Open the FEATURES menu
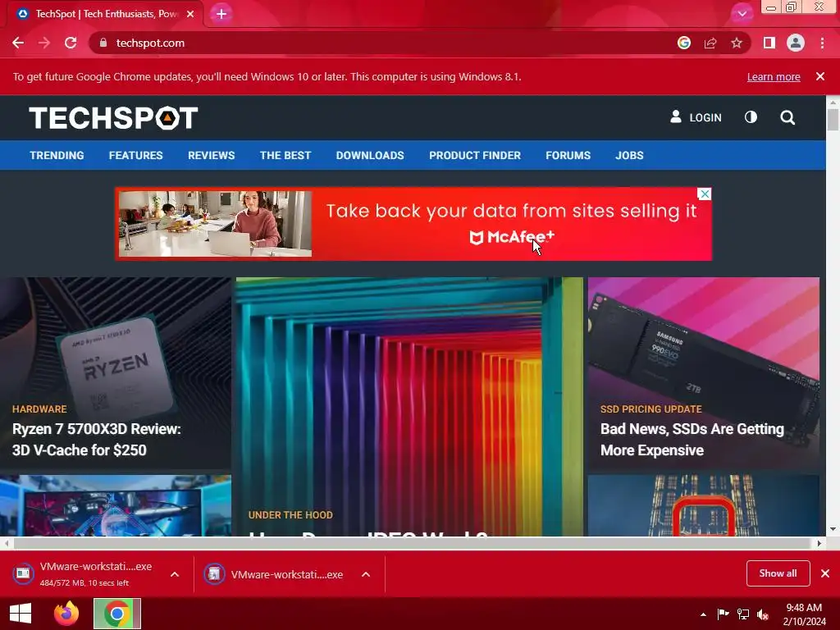 click(x=136, y=155)
